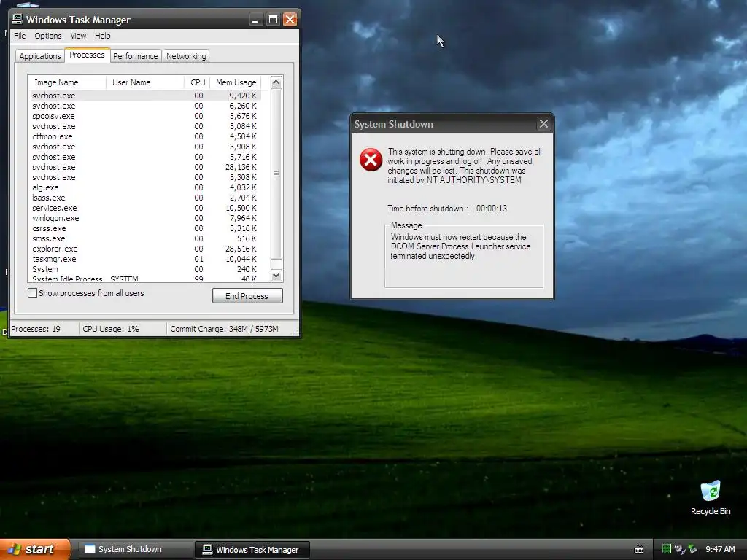This screenshot has height=560, width=747.
Task: Click the Task Manager title bar icon
Action: click(x=18, y=19)
